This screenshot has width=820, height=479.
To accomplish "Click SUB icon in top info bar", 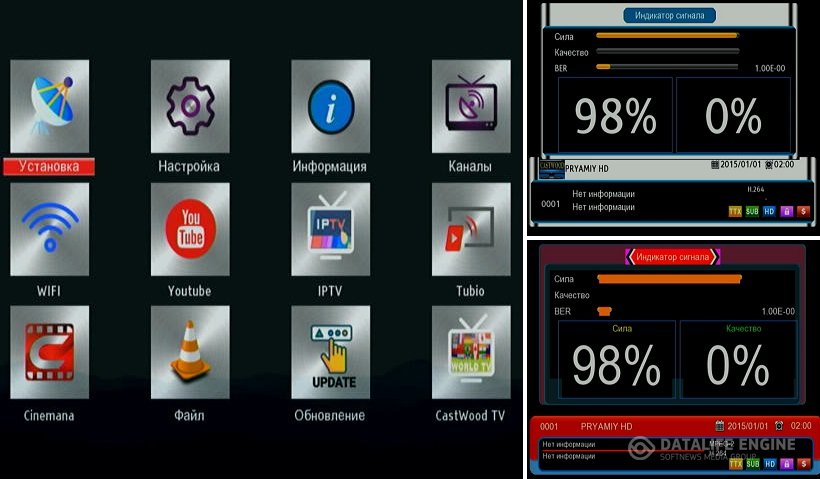I will tap(752, 211).
